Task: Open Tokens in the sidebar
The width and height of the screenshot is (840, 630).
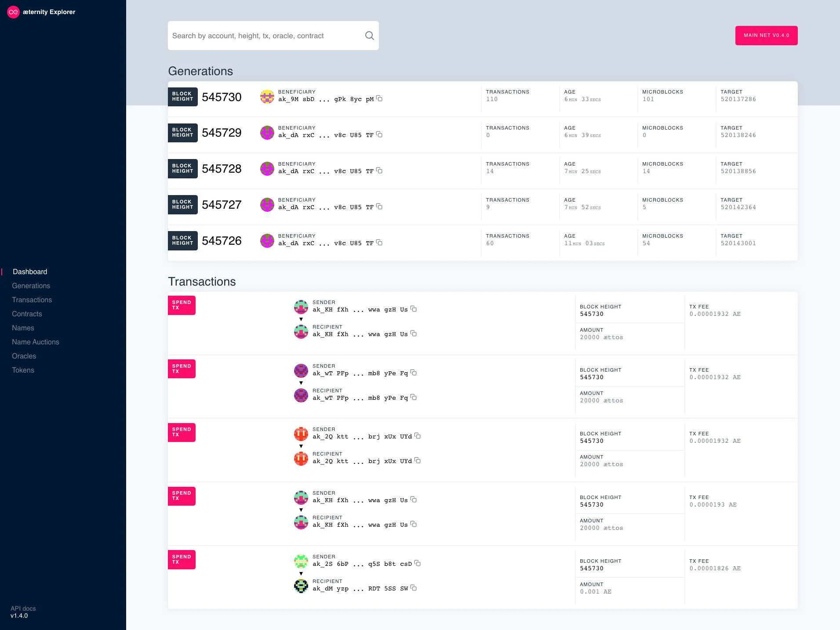Action: point(23,370)
